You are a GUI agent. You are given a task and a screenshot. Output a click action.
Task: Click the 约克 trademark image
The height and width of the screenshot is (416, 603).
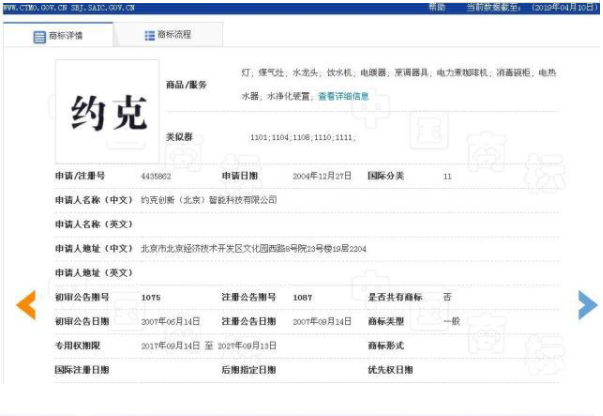(x=107, y=111)
